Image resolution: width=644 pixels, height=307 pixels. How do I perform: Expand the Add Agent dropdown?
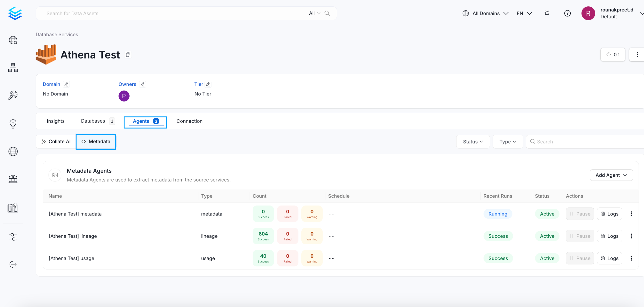[x=611, y=175]
